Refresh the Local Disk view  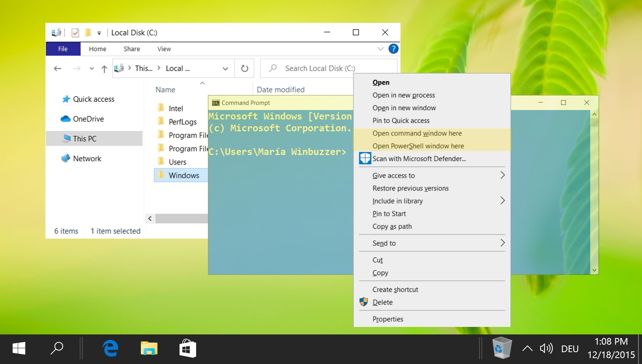click(244, 68)
